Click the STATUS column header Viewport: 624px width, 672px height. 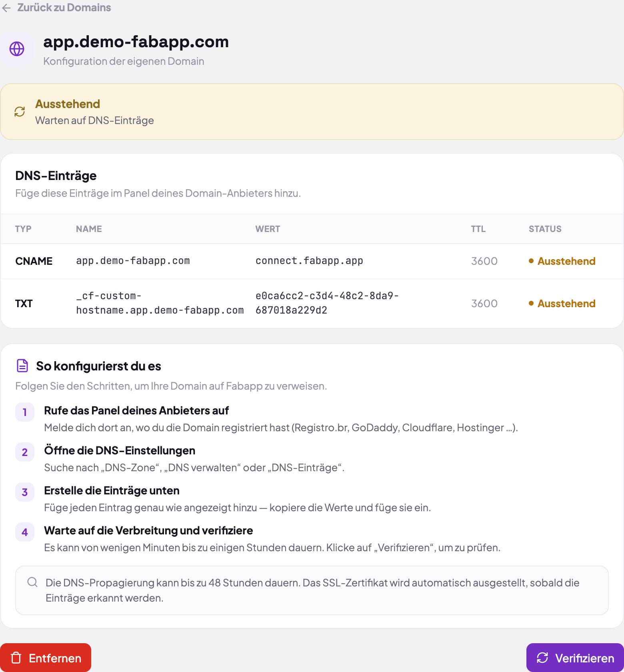click(x=545, y=229)
